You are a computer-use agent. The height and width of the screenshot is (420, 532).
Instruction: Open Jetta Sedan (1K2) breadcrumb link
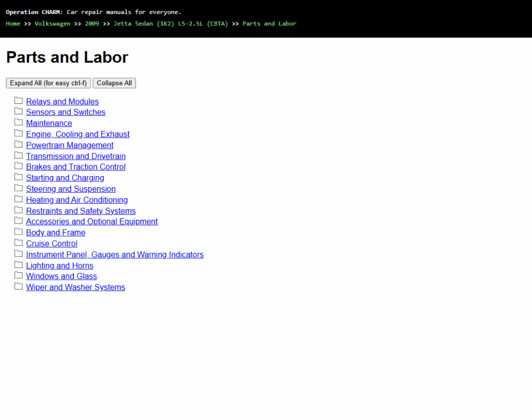[170, 23]
